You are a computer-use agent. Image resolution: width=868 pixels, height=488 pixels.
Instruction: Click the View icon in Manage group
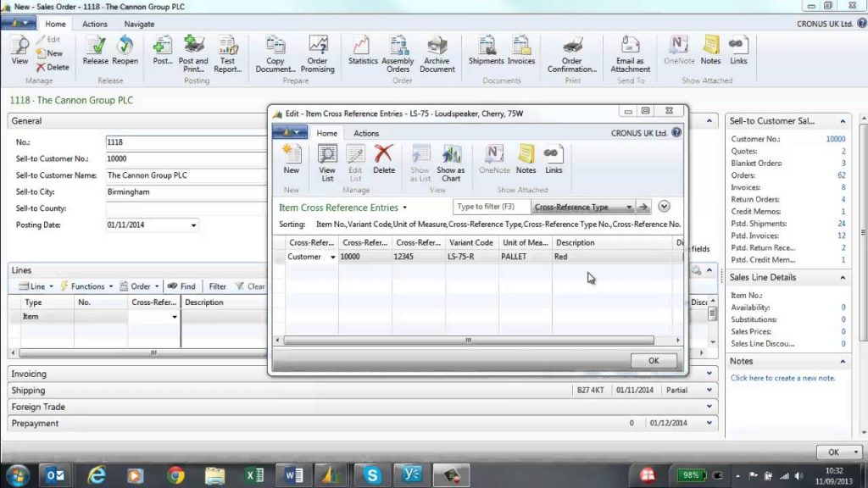19,51
